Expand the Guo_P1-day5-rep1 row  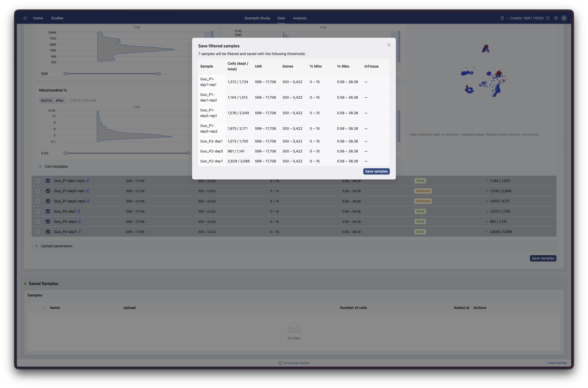38,191
